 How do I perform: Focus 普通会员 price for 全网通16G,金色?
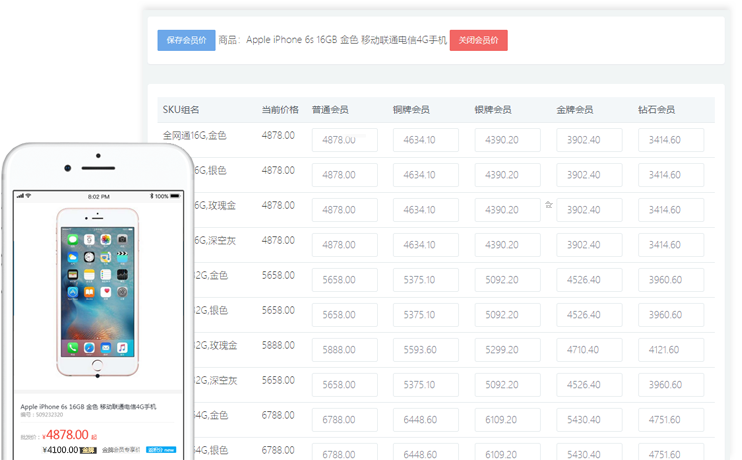[x=344, y=140]
